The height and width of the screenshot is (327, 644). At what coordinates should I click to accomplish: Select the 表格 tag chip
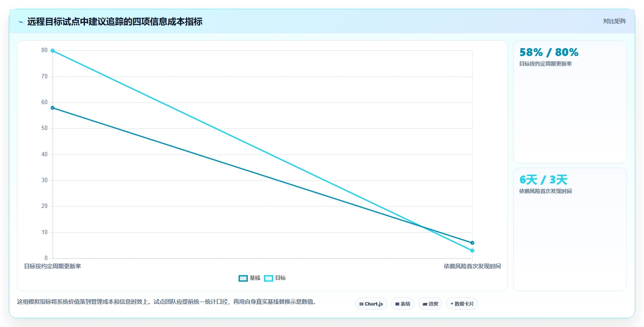[402, 304]
